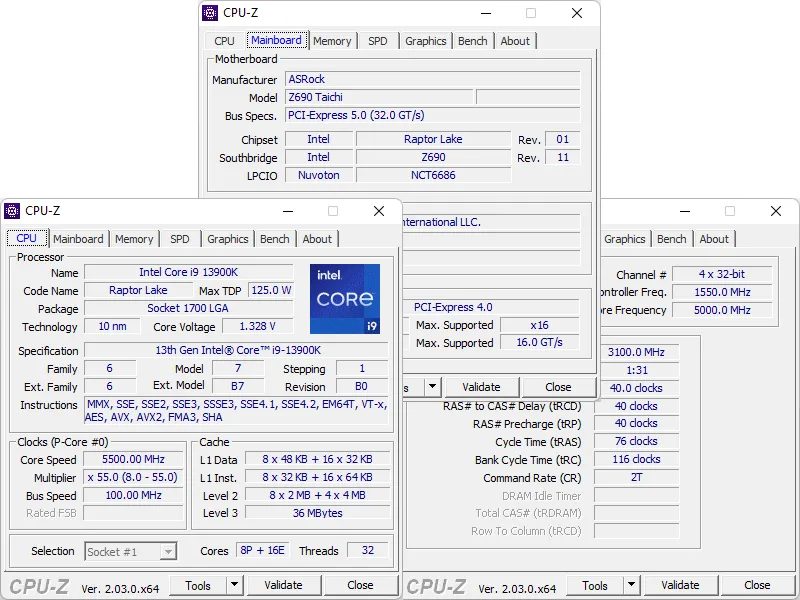Click the LPCIO vendor value 'Nuvoton'
Screen dimensions: 800x600
click(x=318, y=175)
